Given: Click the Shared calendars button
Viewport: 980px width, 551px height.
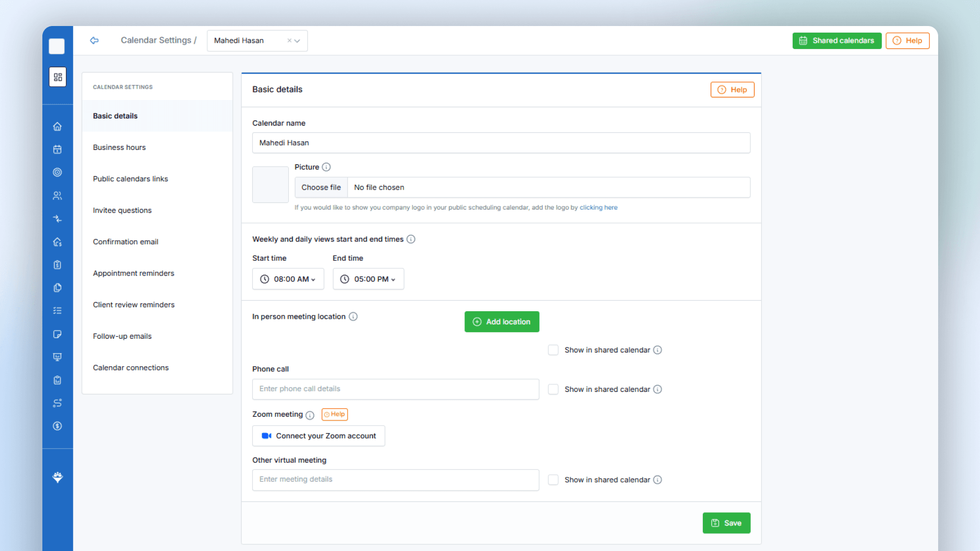Looking at the screenshot, I should click(x=837, y=41).
